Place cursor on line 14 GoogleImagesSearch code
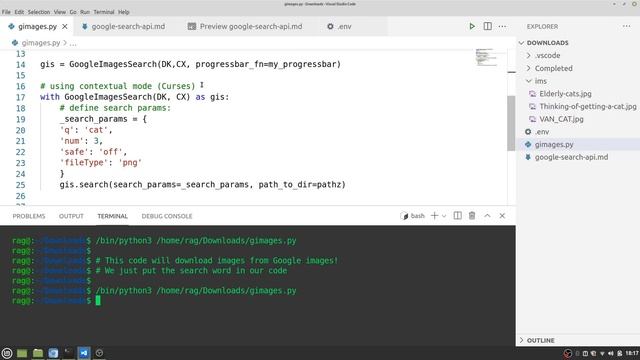 point(190,64)
